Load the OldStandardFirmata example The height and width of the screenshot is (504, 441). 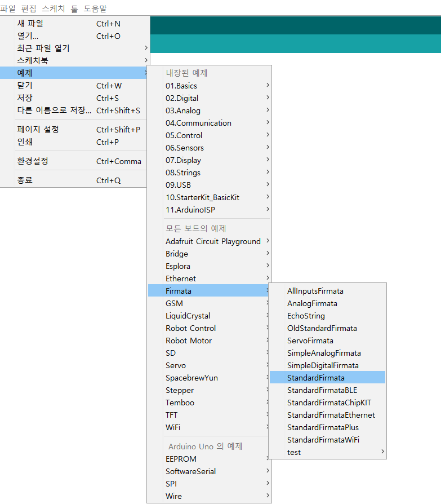327,328
